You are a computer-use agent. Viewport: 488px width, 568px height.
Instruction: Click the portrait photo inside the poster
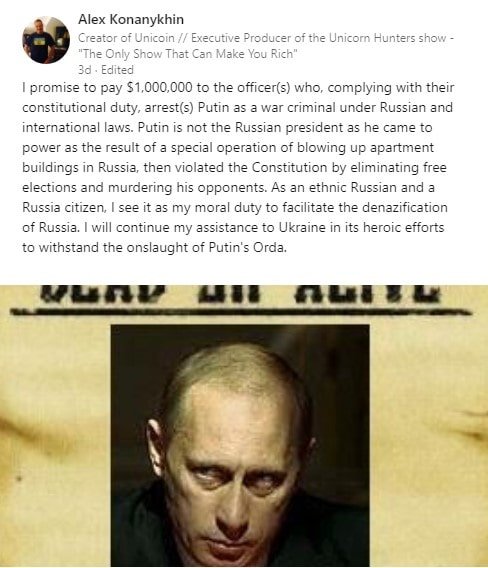[240, 446]
